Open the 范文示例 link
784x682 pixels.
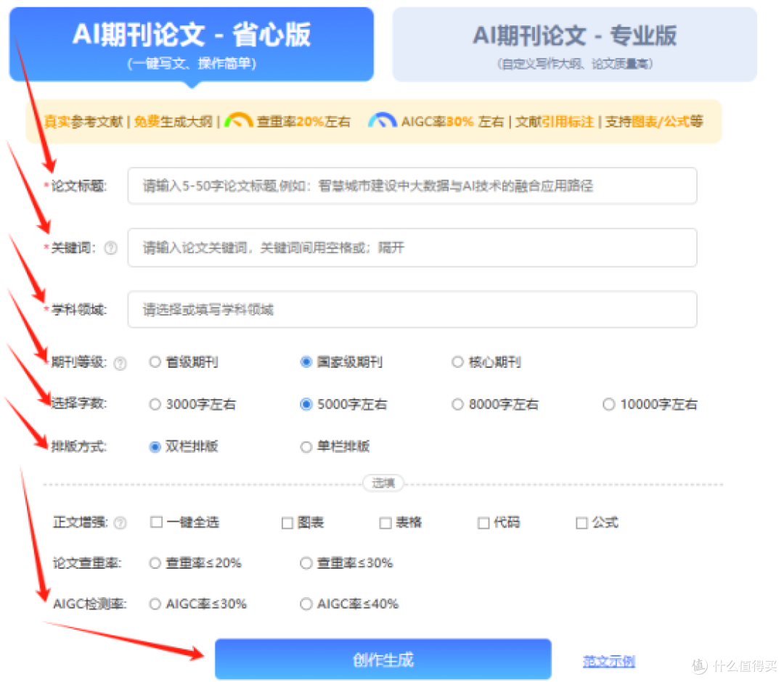pyautogui.click(x=608, y=662)
